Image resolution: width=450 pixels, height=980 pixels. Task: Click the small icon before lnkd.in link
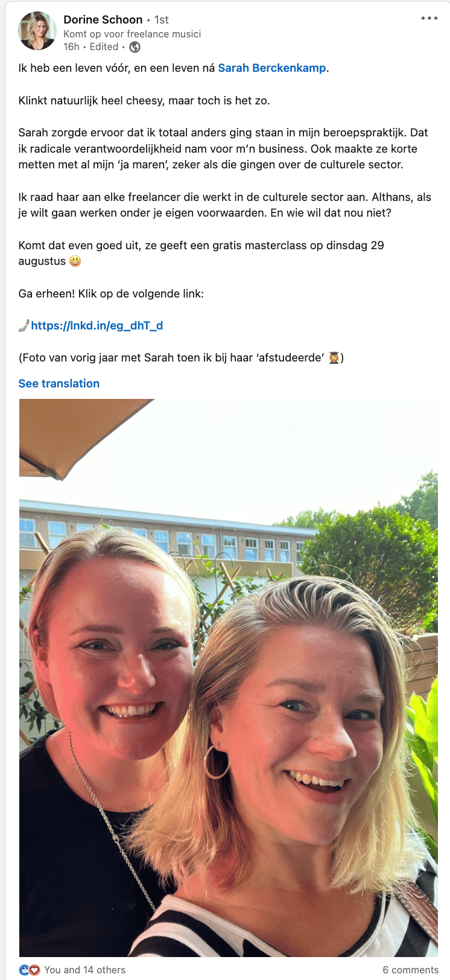[x=24, y=326]
